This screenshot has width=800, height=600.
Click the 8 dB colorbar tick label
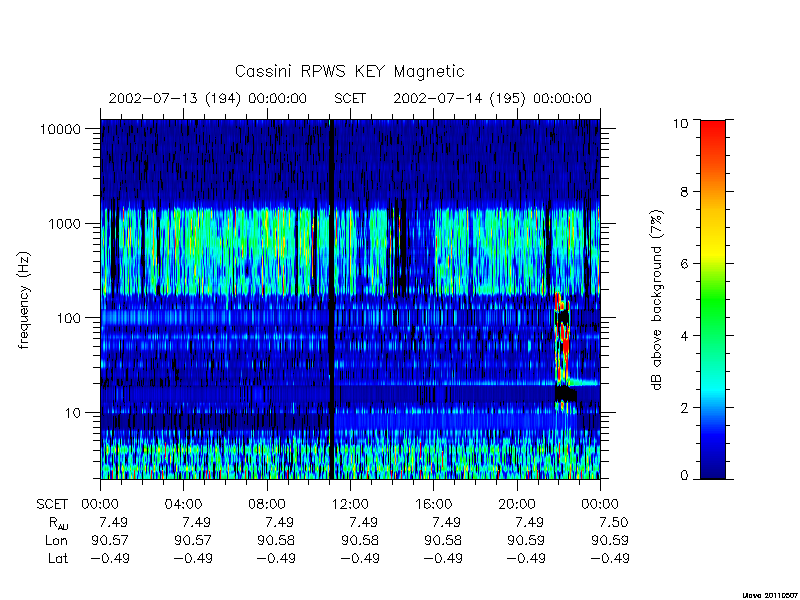684,192
